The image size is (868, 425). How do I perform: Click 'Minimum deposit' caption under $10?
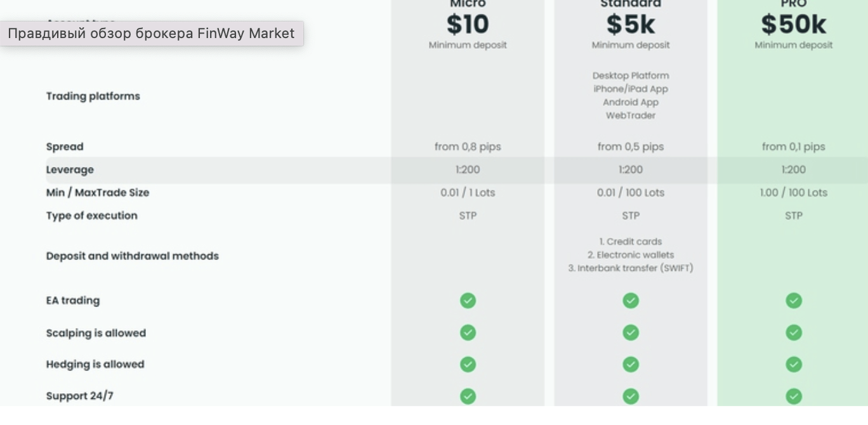point(468,45)
